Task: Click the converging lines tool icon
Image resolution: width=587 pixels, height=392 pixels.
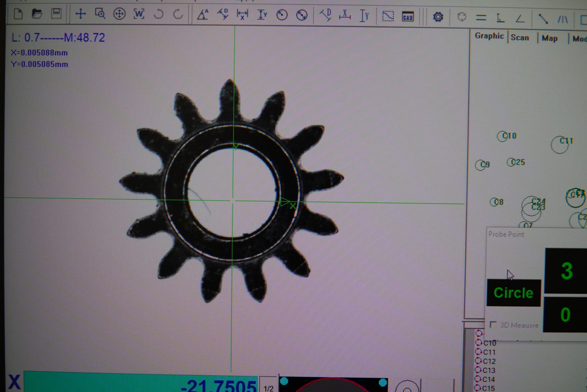Action: pos(563,19)
